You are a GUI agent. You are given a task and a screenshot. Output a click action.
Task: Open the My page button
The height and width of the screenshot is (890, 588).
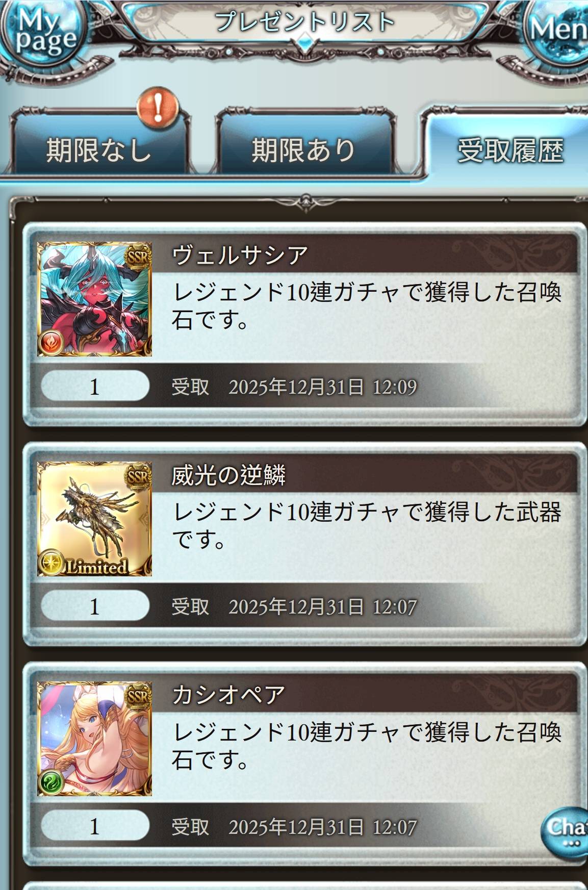[46, 32]
